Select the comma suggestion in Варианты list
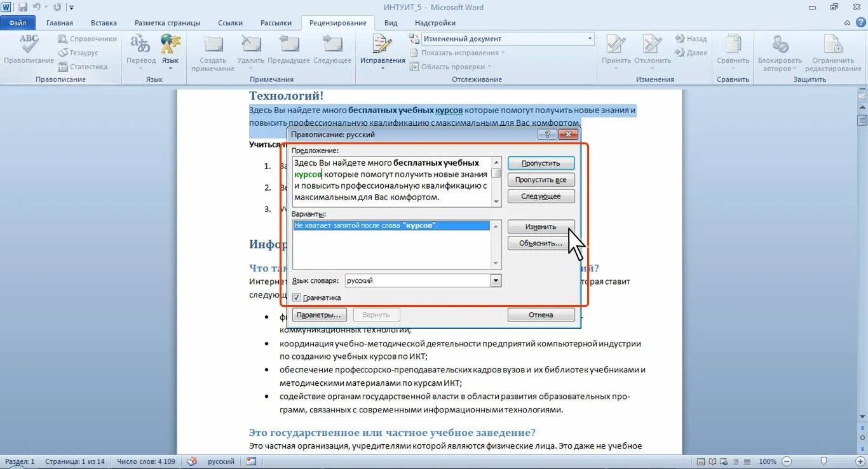This screenshot has width=868, height=469. (x=391, y=226)
